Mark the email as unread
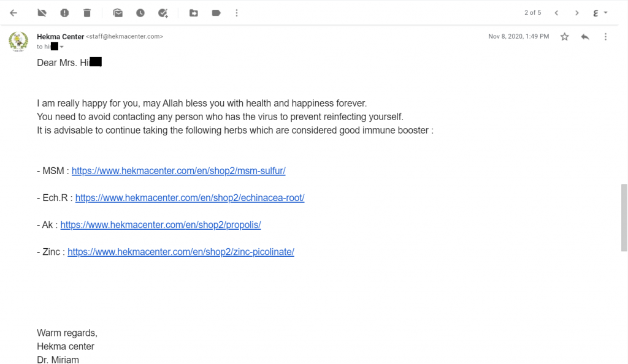The height and width of the screenshot is (364, 628). point(118,13)
